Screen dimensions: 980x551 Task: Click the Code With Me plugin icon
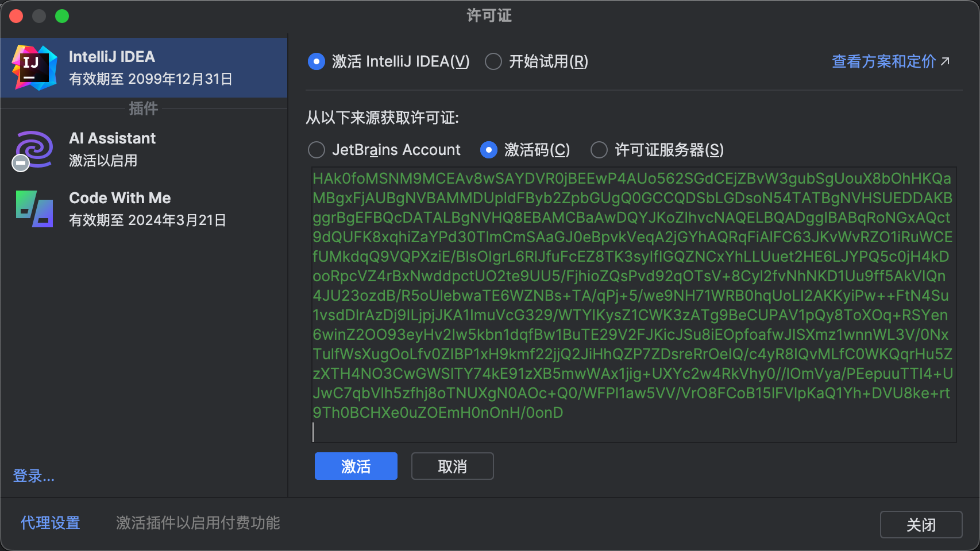34,209
